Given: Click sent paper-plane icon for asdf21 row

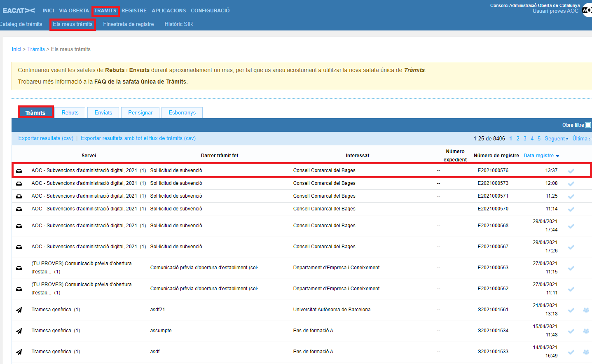Looking at the screenshot, I should 19,310.
